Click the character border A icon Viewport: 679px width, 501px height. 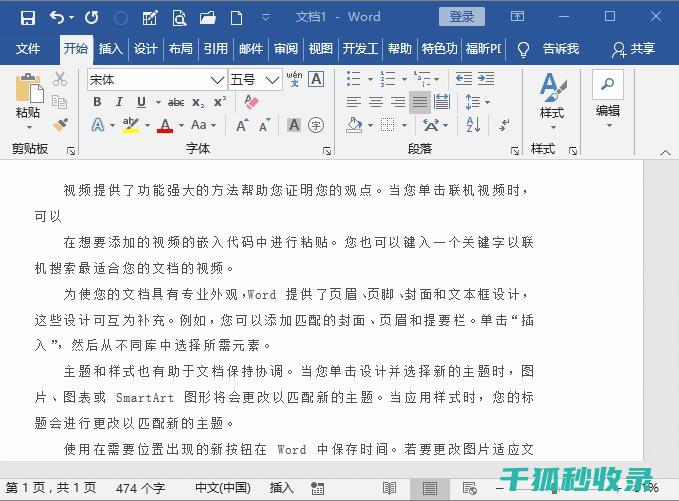pyautogui.click(x=316, y=79)
